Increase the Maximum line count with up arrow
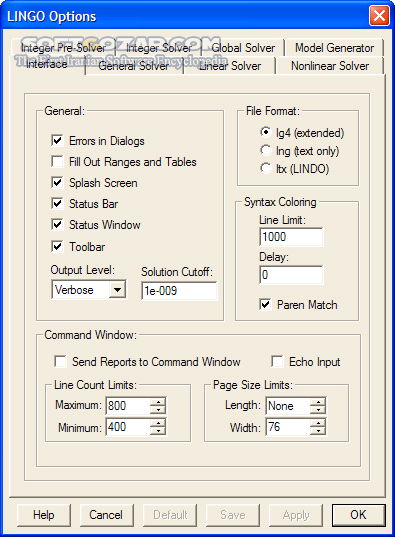Image resolution: width=395 pixels, height=537 pixels. (158, 402)
